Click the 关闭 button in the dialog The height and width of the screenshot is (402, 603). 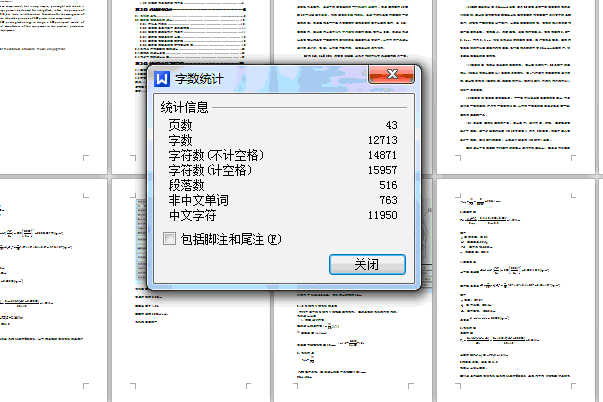(367, 264)
